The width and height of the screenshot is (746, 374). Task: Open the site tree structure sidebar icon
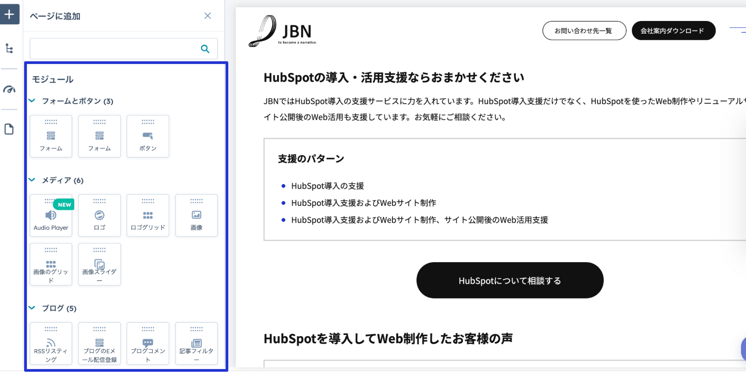tap(9, 48)
